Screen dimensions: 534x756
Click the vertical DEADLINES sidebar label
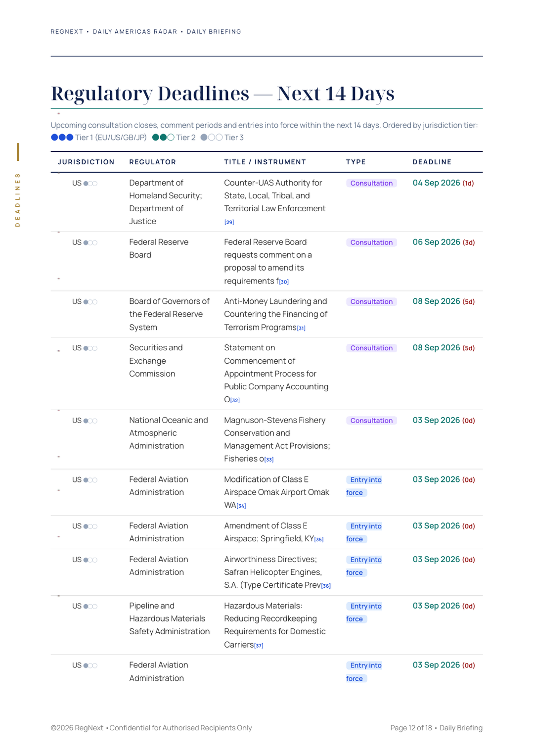coord(18,199)
